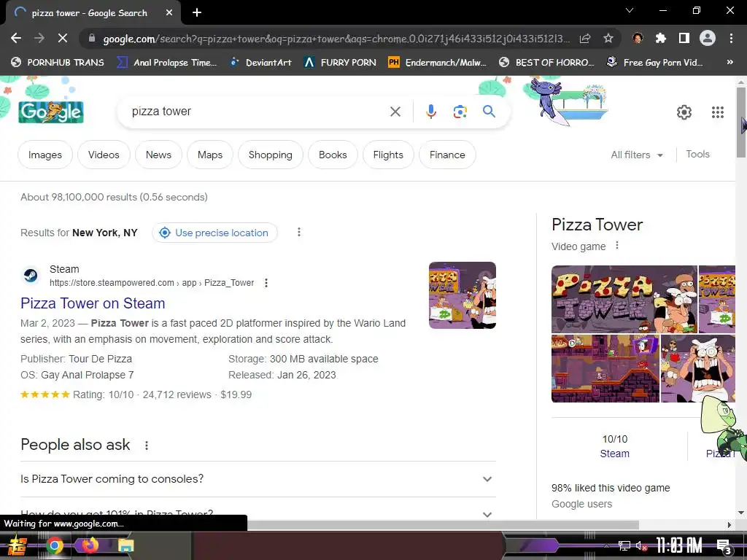Expand Is Pizza Tower coming to consoles?
747x560 pixels.
(258, 478)
